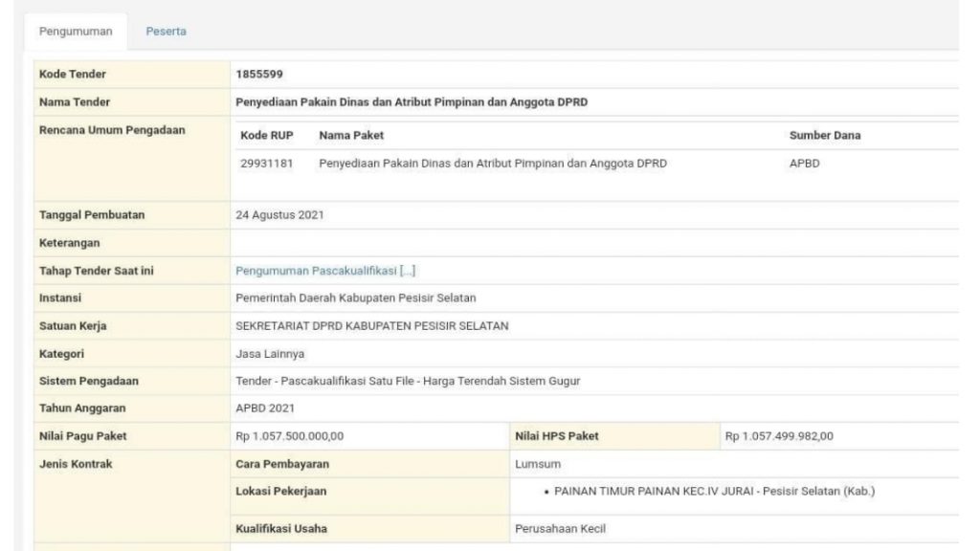Screen dimensions: 980x551
Task: Select the Pengumuman tab
Action: [76, 32]
